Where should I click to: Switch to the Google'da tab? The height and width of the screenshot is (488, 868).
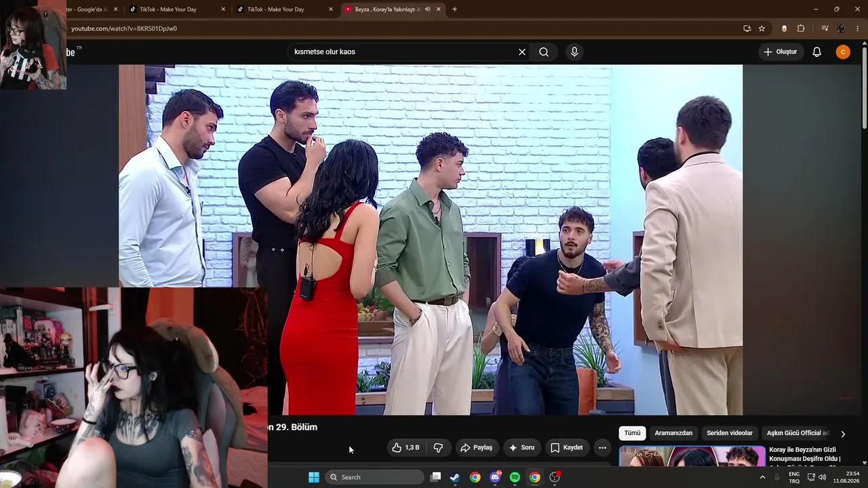pyautogui.click(x=92, y=9)
